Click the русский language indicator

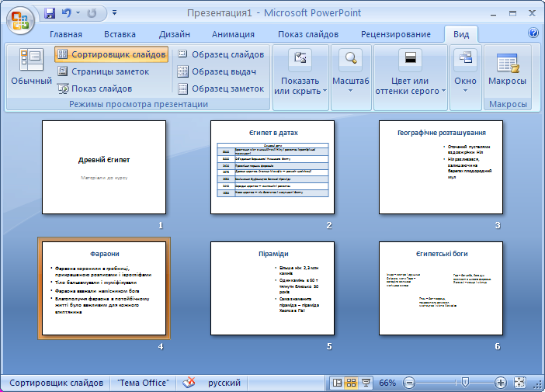point(224,383)
